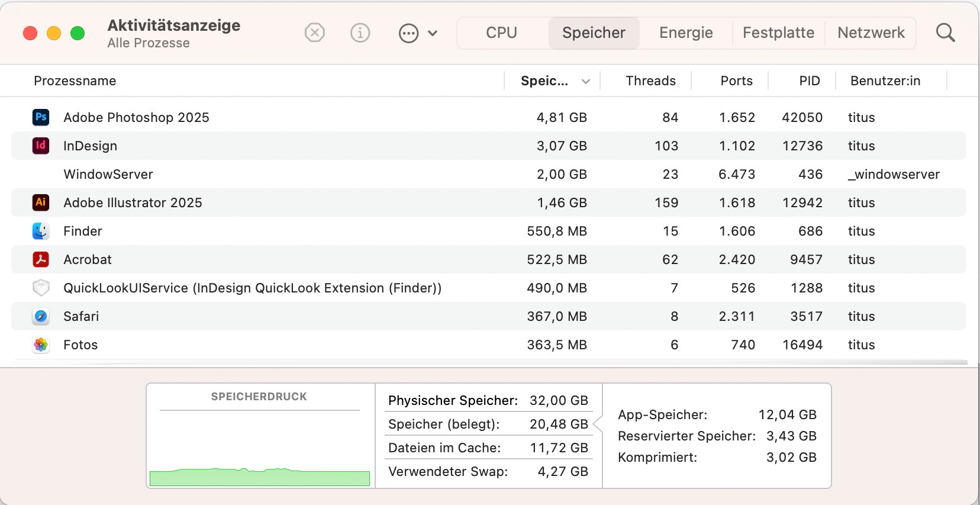This screenshot has height=505, width=980.
Task: Switch to the Festplatte tab
Action: coord(778,33)
